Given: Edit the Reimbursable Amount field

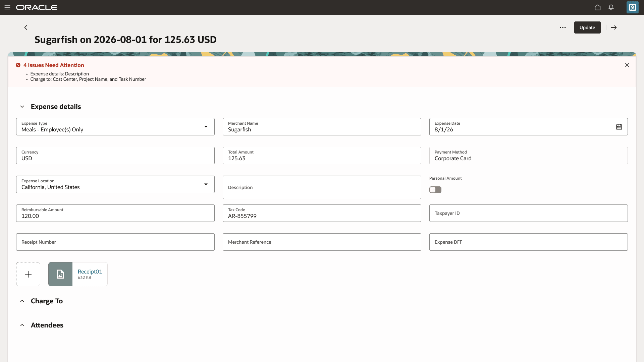Looking at the screenshot, I should coord(115,213).
